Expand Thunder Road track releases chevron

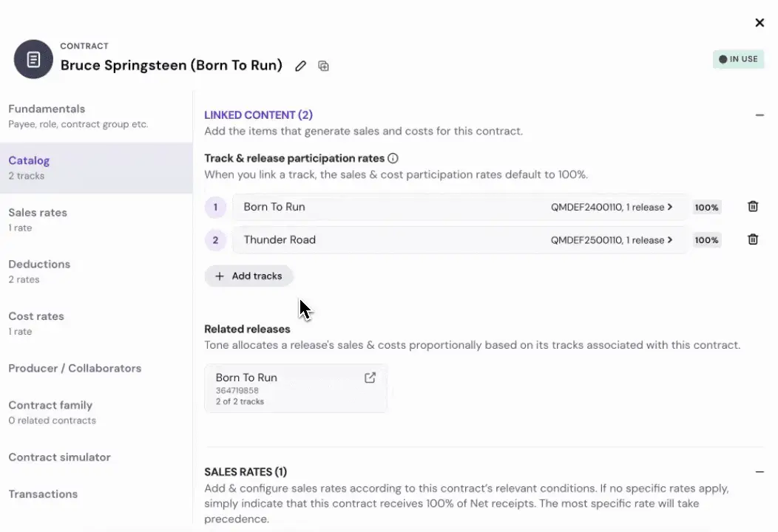670,240
